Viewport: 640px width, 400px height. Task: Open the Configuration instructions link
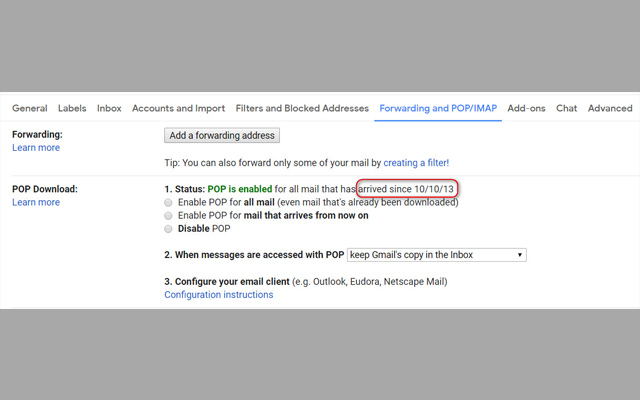218,295
